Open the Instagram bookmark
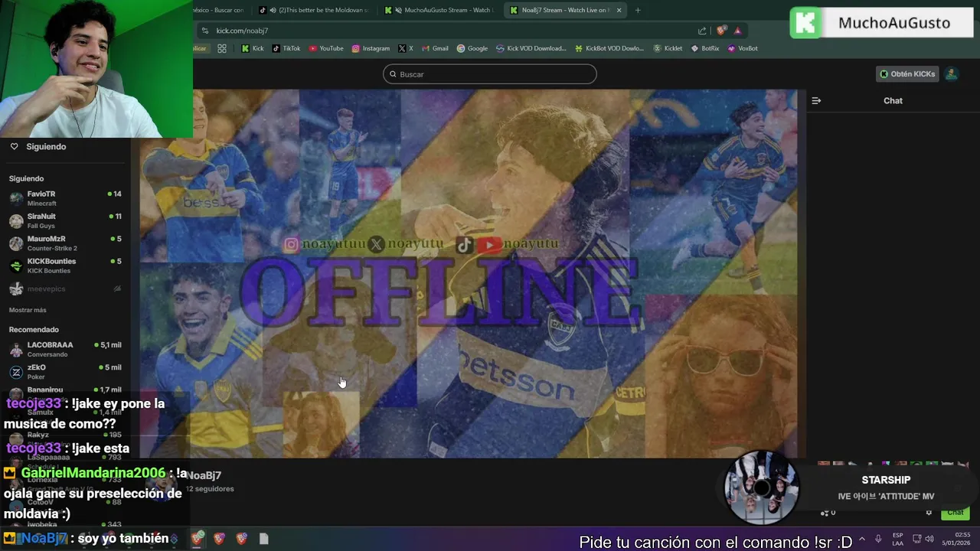The height and width of the screenshot is (551, 980). [371, 48]
